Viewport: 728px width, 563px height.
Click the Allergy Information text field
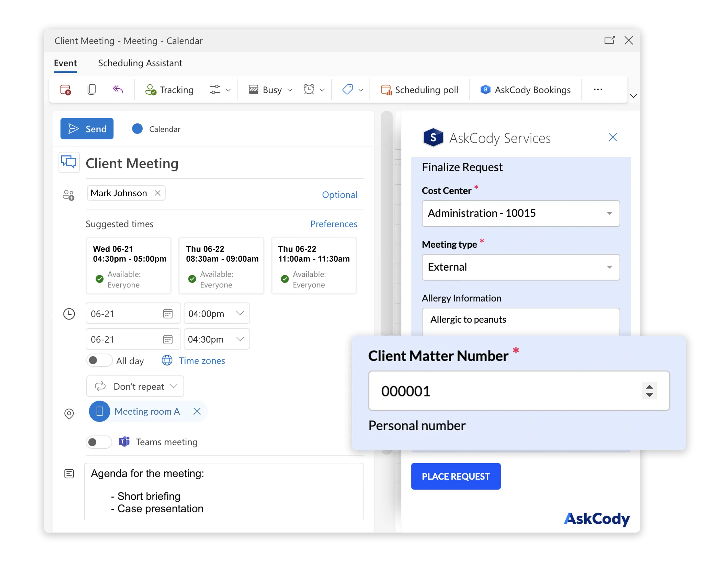pos(521,322)
